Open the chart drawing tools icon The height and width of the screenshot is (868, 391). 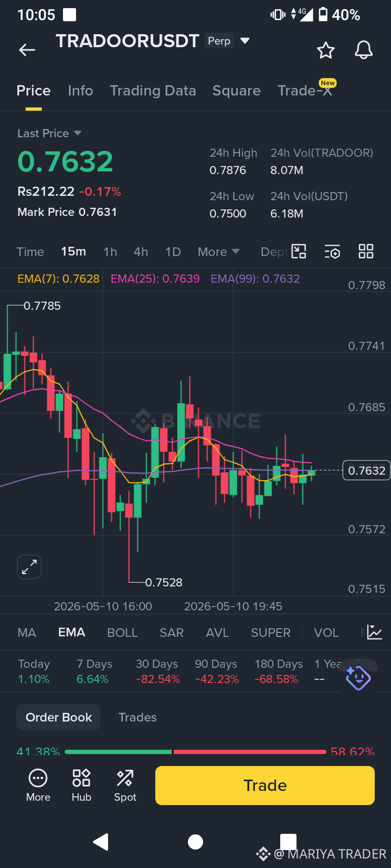[x=299, y=251]
